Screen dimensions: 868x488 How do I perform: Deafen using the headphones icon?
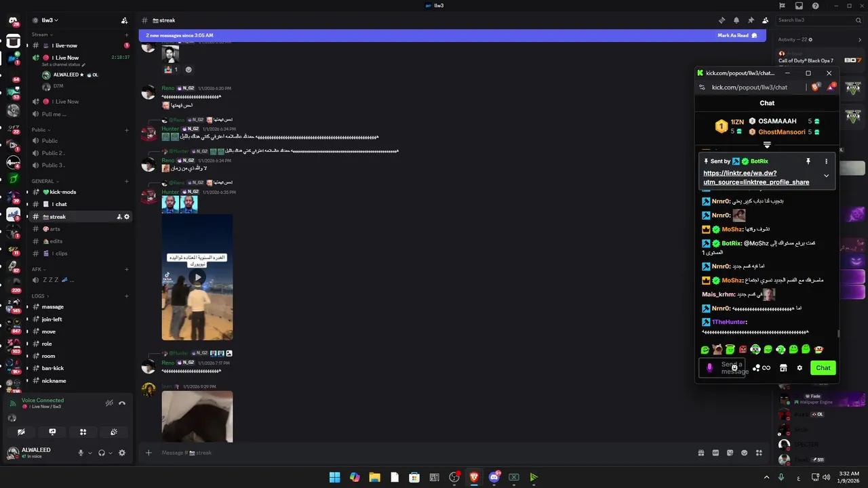(x=102, y=453)
